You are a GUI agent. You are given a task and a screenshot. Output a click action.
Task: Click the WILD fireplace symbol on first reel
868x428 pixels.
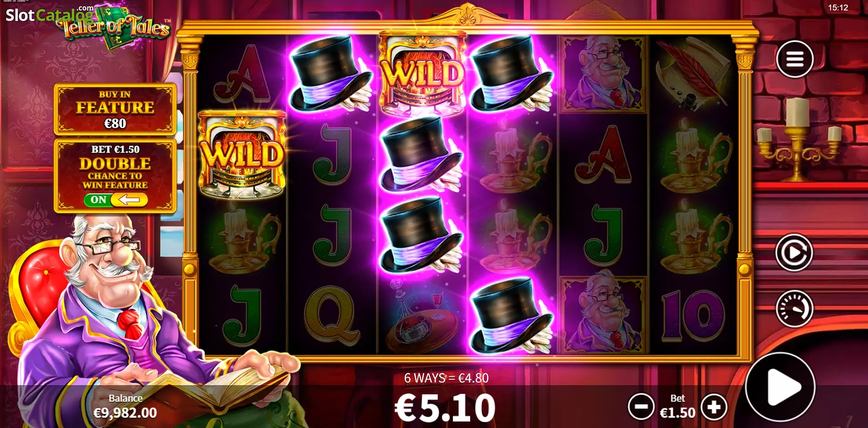242,155
